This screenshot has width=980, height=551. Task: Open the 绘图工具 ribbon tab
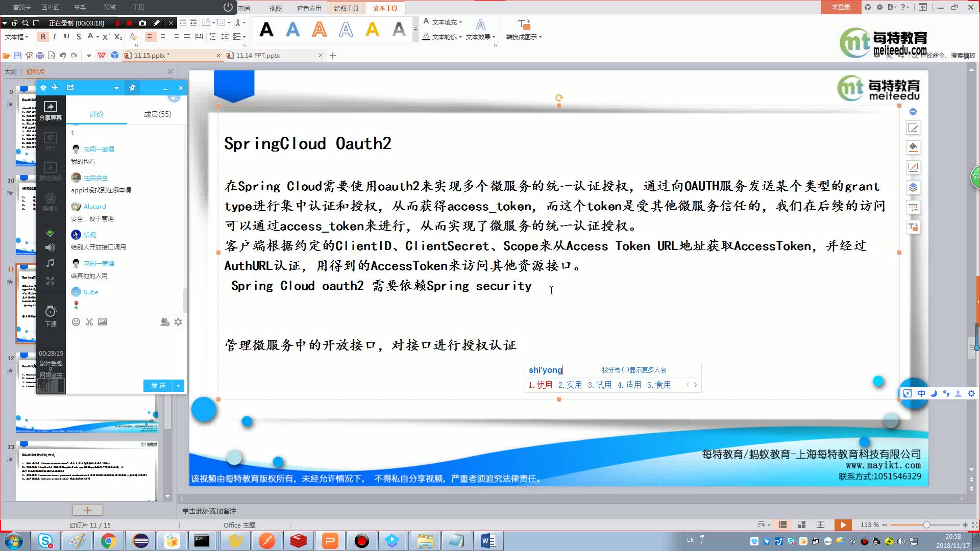point(347,8)
